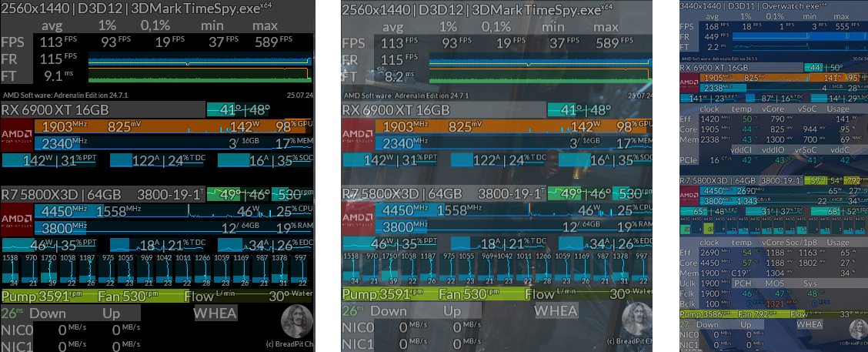868x352 pixels.
Task: Click the AMD Ryzen logo in middle transparent overlay
Action: [358, 220]
